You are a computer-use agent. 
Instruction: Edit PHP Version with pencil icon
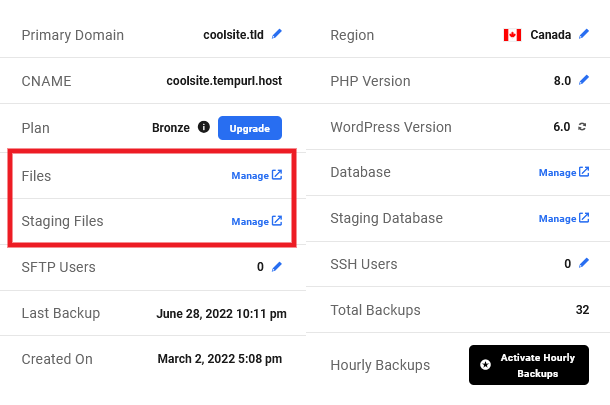coord(584,80)
